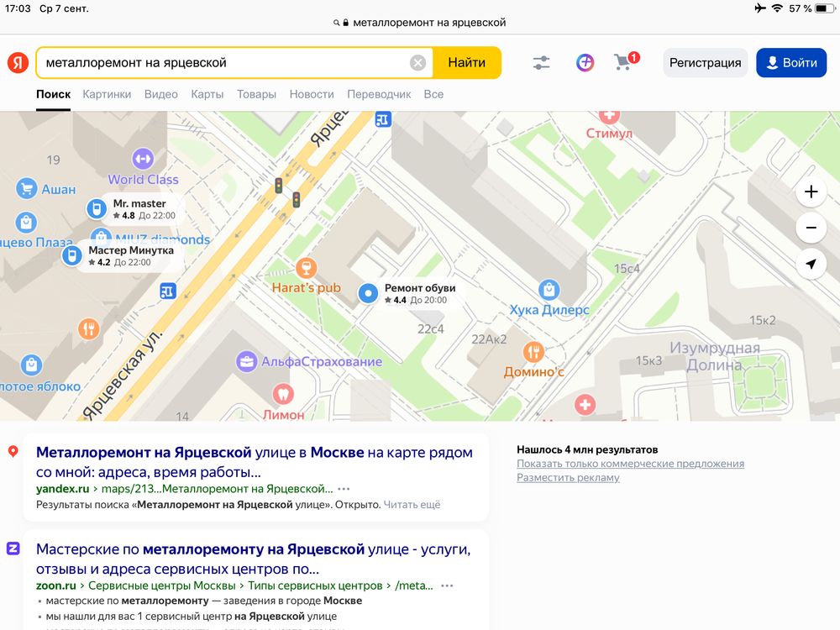This screenshot has width=840, height=630.
Task: Switch to the Карты tab
Action: point(207,94)
